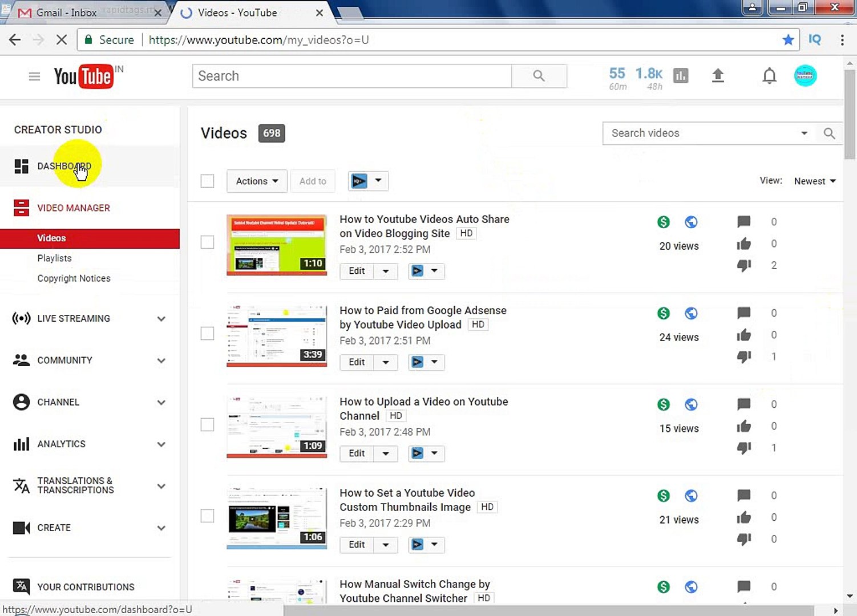
Task: Expand the Community section
Action: point(161,360)
